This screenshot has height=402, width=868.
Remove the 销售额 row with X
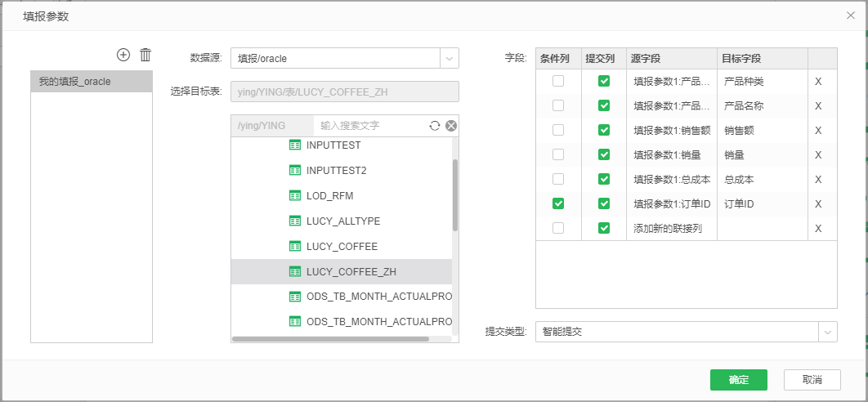coord(818,130)
